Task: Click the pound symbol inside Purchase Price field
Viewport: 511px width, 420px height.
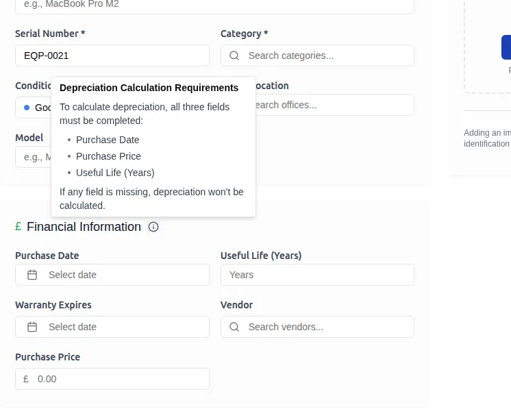Action: 26,379
